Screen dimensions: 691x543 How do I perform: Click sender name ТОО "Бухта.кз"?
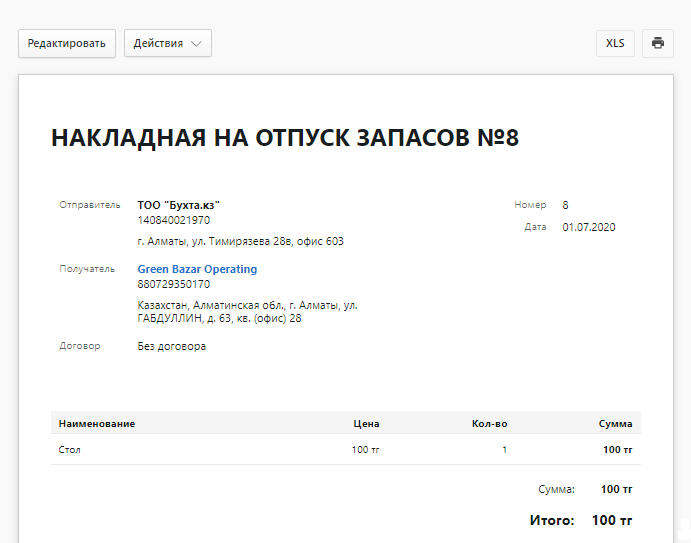pos(178,205)
